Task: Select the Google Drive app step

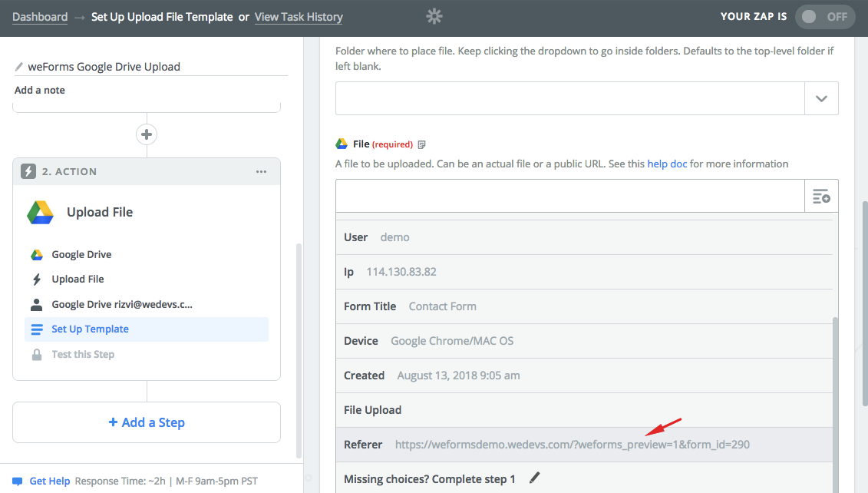Action: pyautogui.click(x=81, y=255)
